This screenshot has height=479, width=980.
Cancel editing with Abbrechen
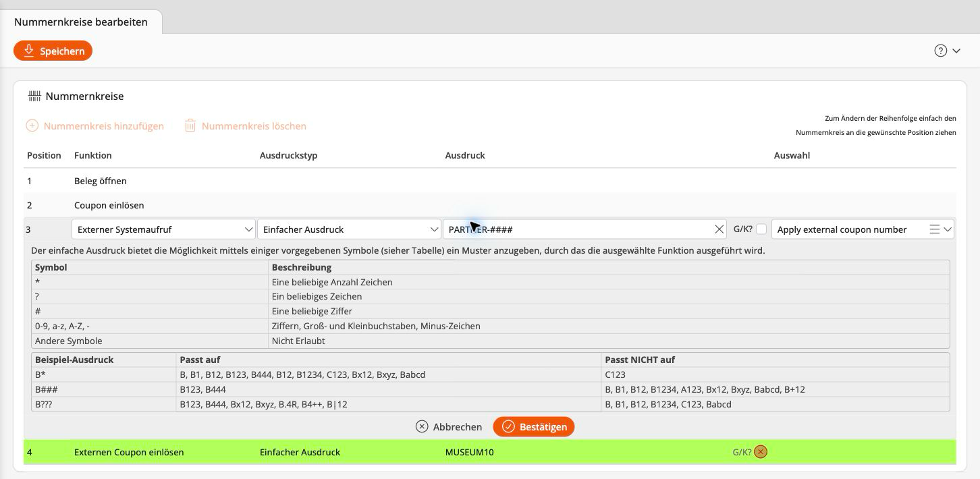click(x=449, y=427)
